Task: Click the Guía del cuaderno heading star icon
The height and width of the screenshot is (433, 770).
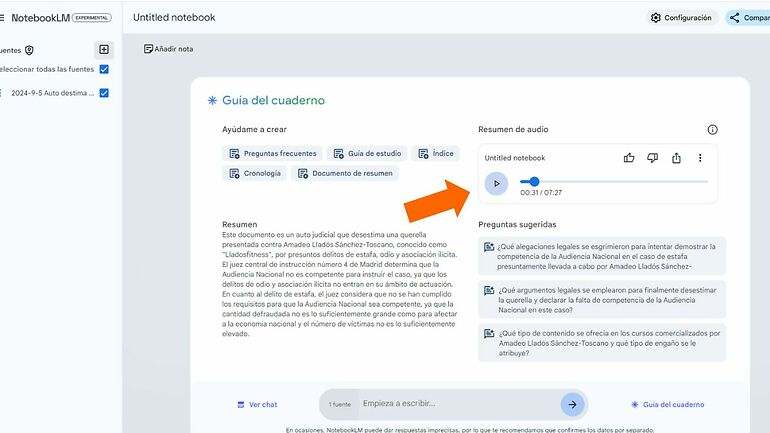Action: 212,100
